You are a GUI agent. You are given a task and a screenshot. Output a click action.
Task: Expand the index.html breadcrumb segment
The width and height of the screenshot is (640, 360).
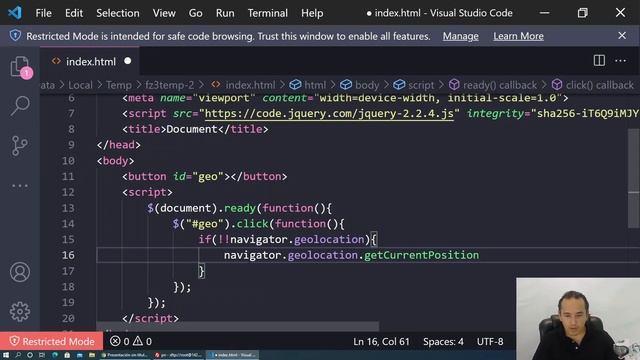243,85
